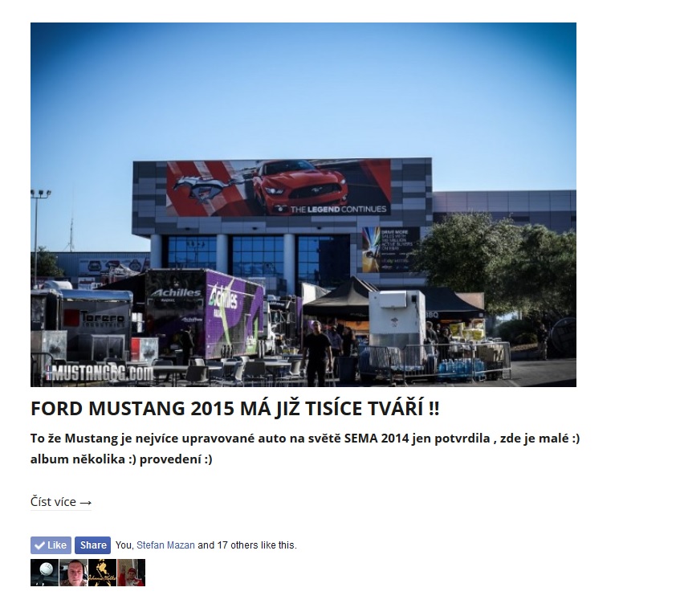The image size is (676, 616).
Task: Share the Ford Mustang article on Facebook
Action: tap(92, 545)
